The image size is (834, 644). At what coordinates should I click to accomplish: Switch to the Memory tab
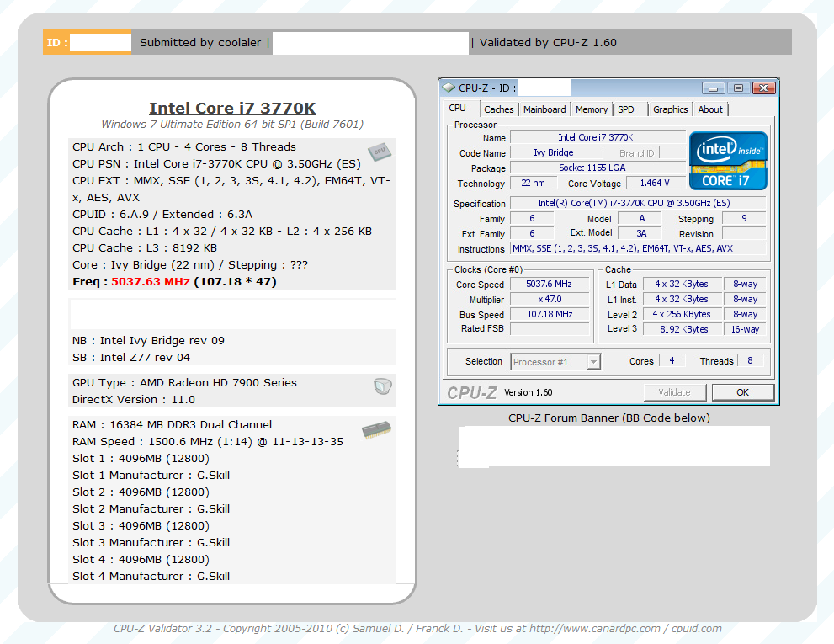(592, 109)
